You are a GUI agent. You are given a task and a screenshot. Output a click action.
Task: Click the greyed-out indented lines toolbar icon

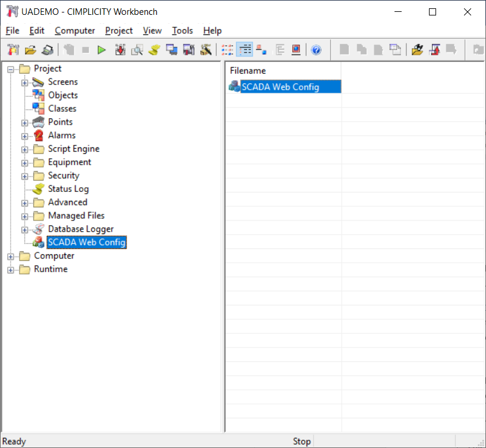280,49
